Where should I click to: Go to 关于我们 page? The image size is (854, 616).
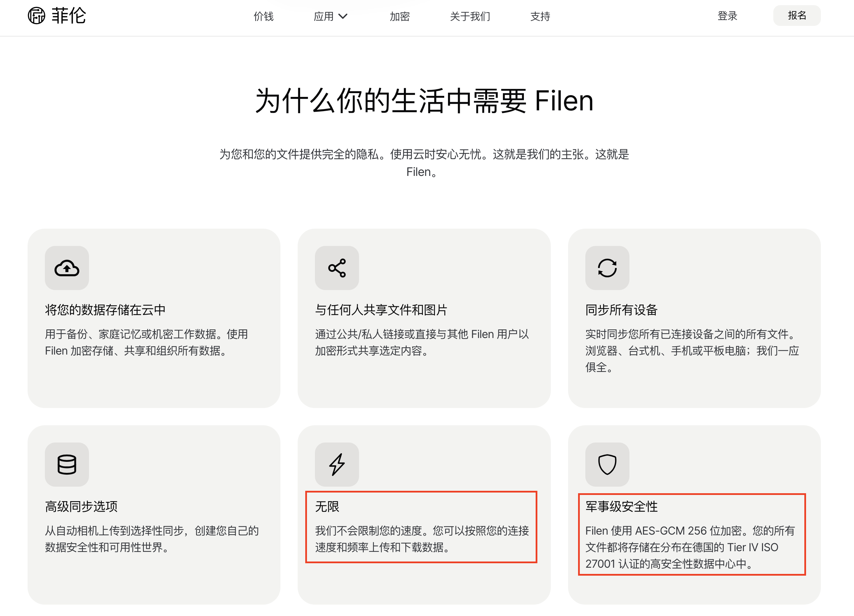(470, 16)
